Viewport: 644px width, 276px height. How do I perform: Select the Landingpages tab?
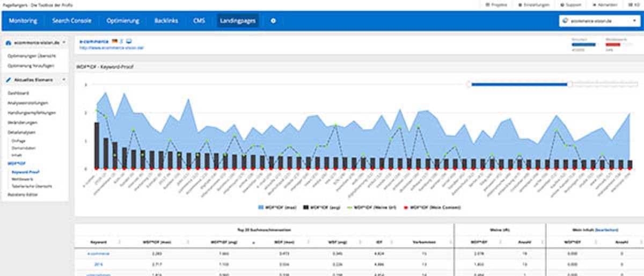coord(237,21)
